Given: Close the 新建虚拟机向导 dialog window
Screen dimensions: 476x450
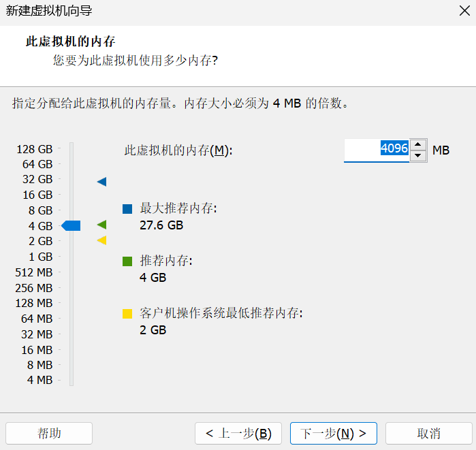Looking at the screenshot, I should point(464,11).
